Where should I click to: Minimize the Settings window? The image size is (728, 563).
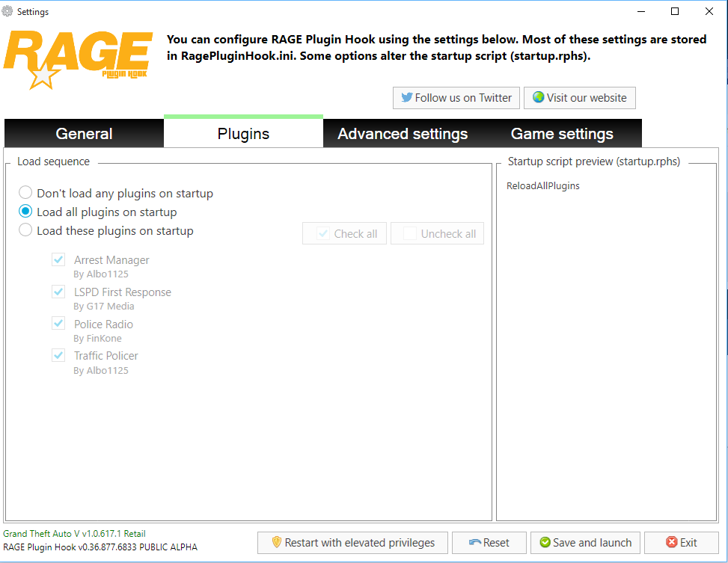[641, 12]
